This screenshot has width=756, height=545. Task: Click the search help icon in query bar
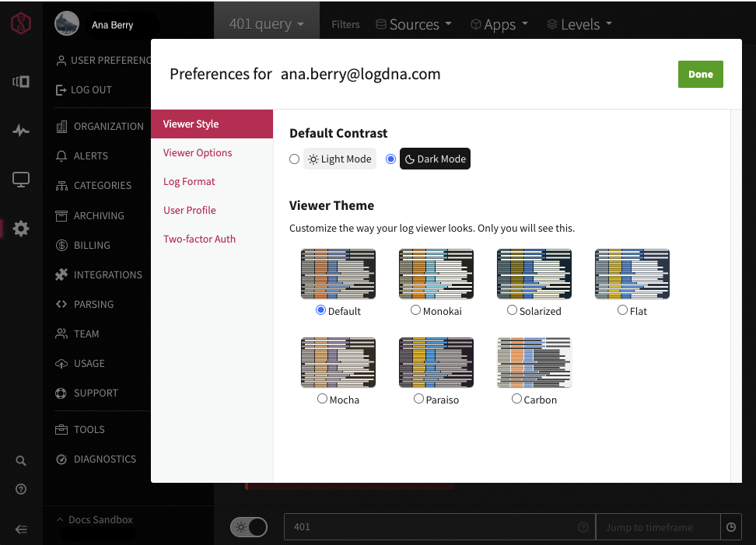click(x=583, y=527)
